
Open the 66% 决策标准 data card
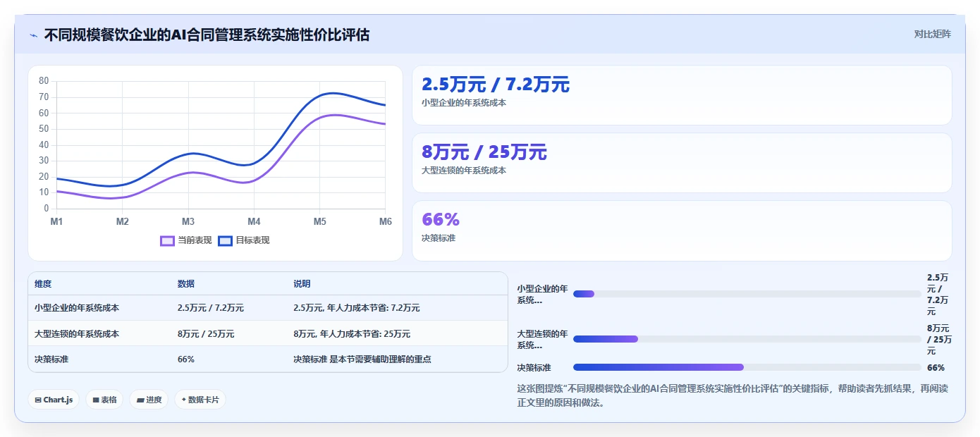coord(682,230)
